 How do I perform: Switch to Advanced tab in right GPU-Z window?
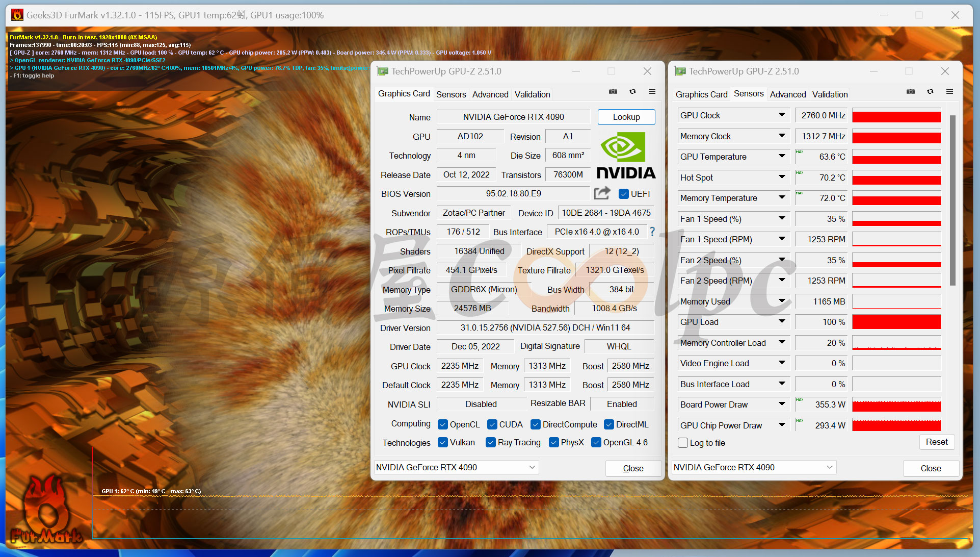pyautogui.click(x=788, y=94)
